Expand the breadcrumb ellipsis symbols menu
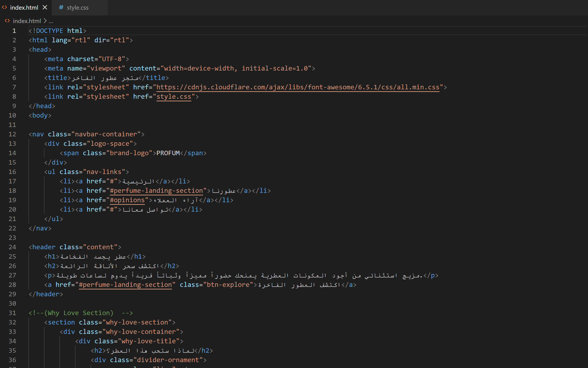Screen dimensions: 588x368 click(x=51, y=21)
